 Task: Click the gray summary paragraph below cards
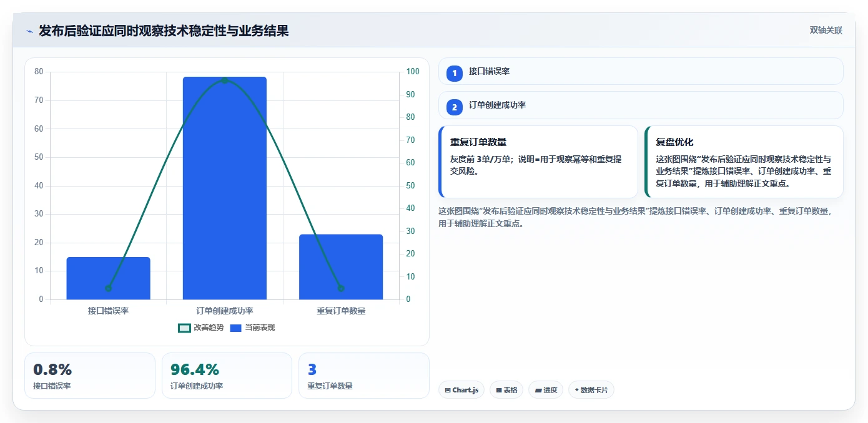(x=636, y=217)
